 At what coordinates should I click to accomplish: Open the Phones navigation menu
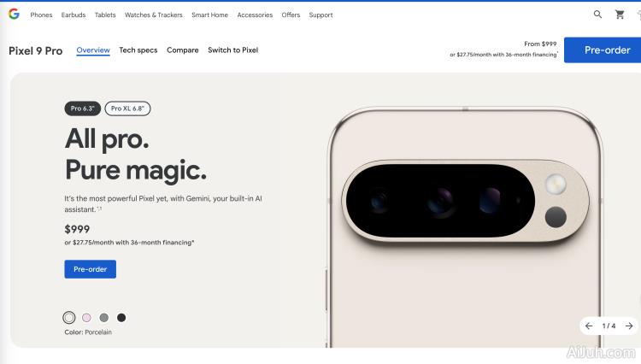(41, 15)
